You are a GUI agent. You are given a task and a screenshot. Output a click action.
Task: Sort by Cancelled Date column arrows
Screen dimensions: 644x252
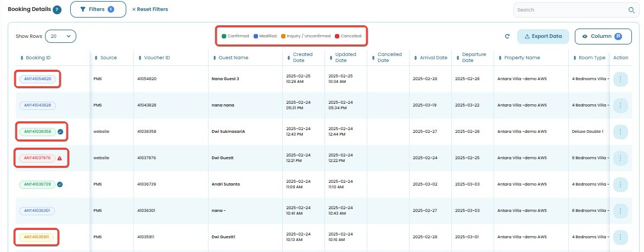click(373, 58)
